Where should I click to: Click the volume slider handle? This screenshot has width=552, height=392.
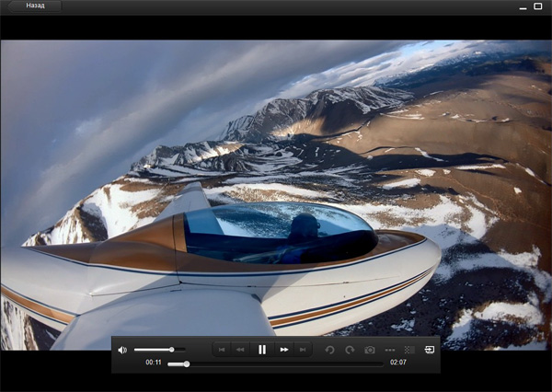[x=171, y=350]
